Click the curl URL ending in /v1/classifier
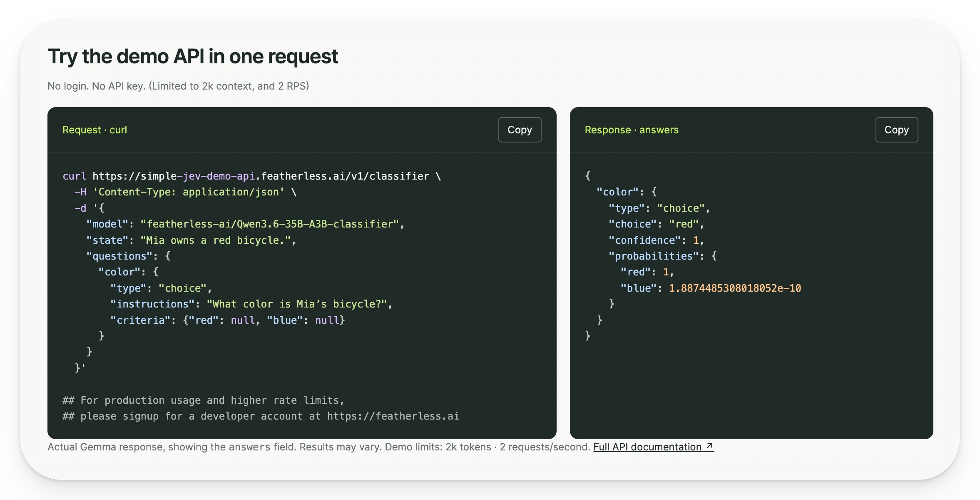 pos(261,176)
